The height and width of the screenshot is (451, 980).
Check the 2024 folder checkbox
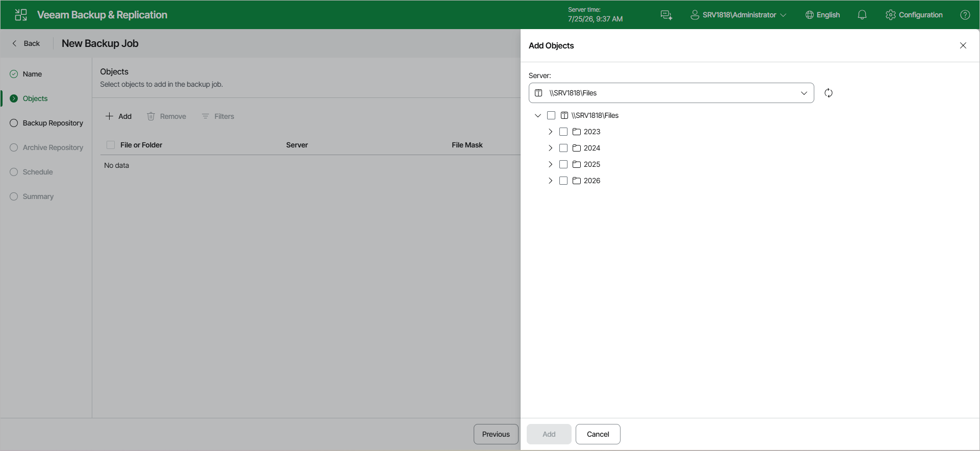point(563,148)
